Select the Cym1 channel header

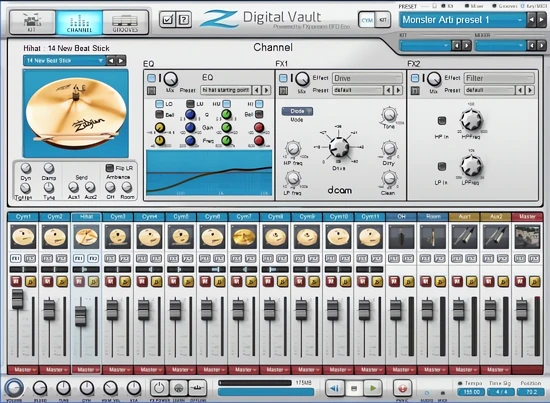23,217
